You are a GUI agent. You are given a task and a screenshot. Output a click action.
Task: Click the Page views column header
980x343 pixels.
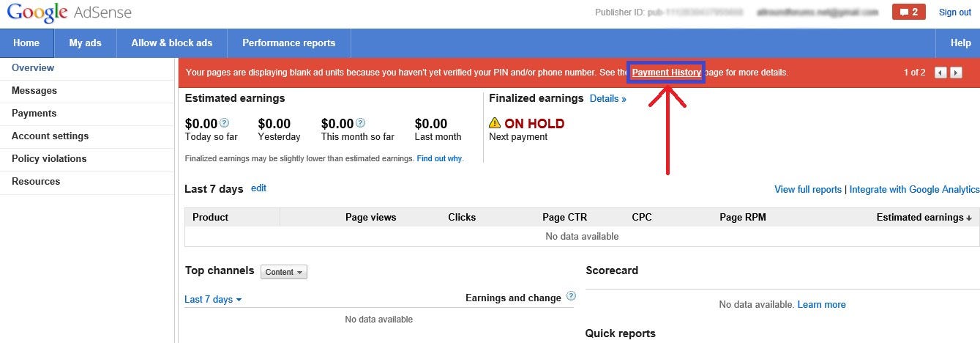(x=370, y=217)
